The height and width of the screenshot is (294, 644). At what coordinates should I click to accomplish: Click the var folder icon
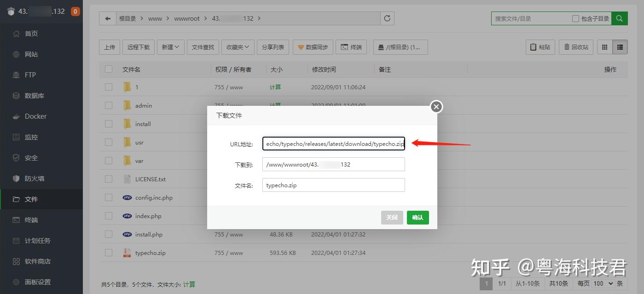(x=127, y=161)
